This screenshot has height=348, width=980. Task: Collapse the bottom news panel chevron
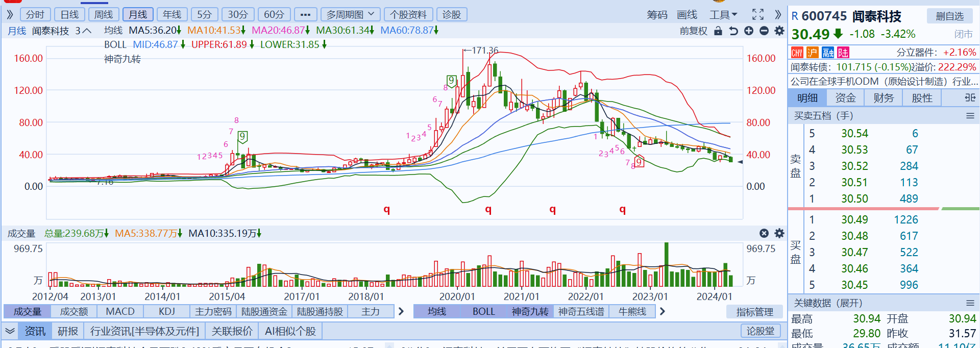coord(10,331)
